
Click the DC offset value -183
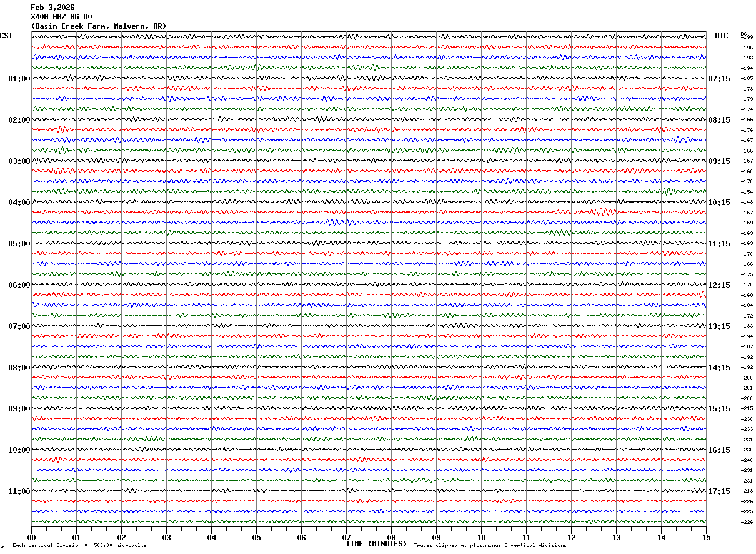tap(747, 326)
